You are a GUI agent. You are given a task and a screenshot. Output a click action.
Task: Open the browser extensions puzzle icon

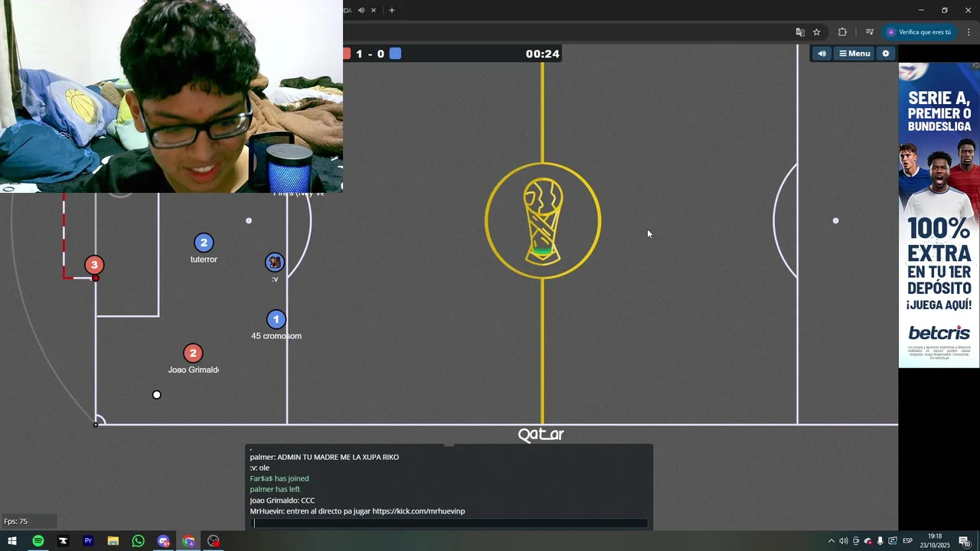coord(842,32)
